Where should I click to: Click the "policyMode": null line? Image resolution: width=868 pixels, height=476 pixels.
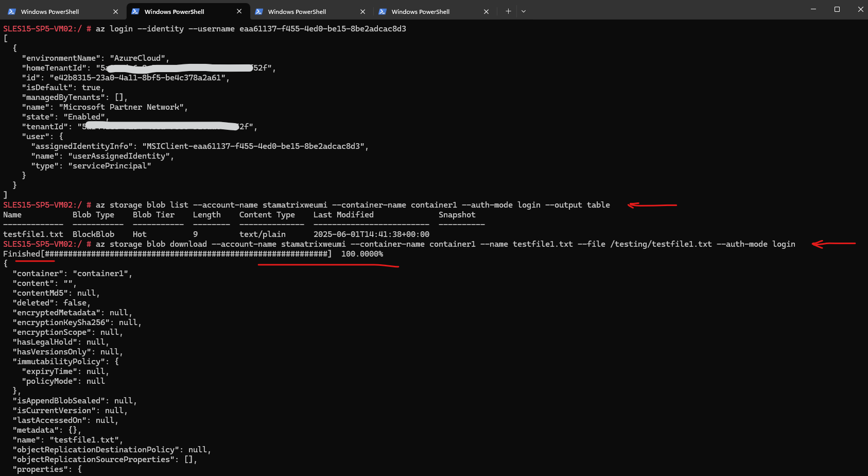click(x=63, y=381)
